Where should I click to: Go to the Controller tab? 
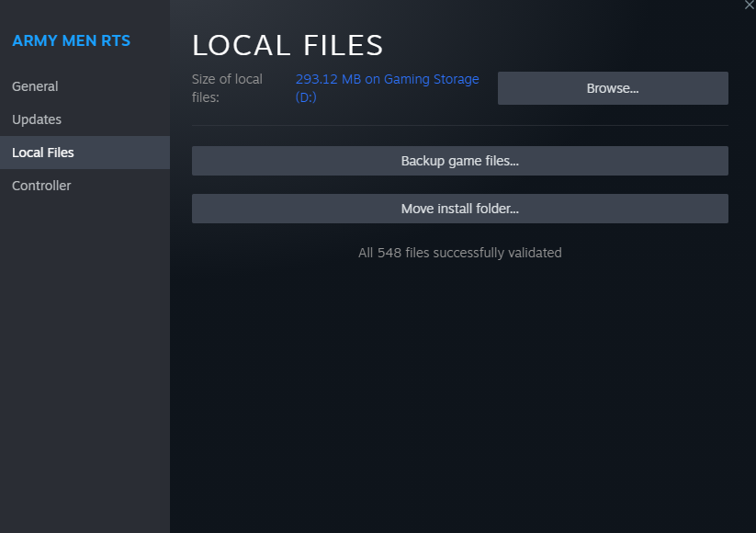tap(41, 186)
